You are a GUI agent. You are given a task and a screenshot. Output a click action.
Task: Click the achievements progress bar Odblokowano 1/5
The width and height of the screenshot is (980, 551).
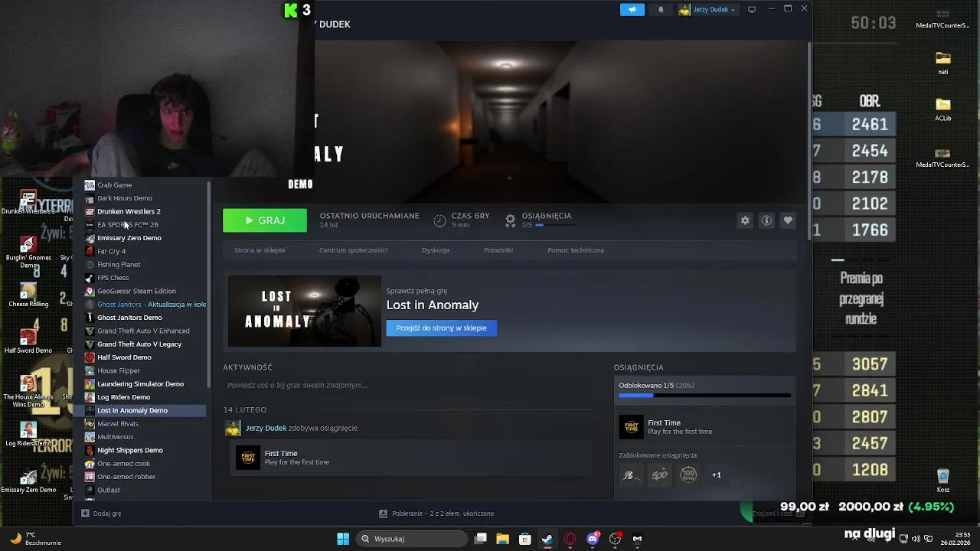pyautogui.click(x=704, y=396)
